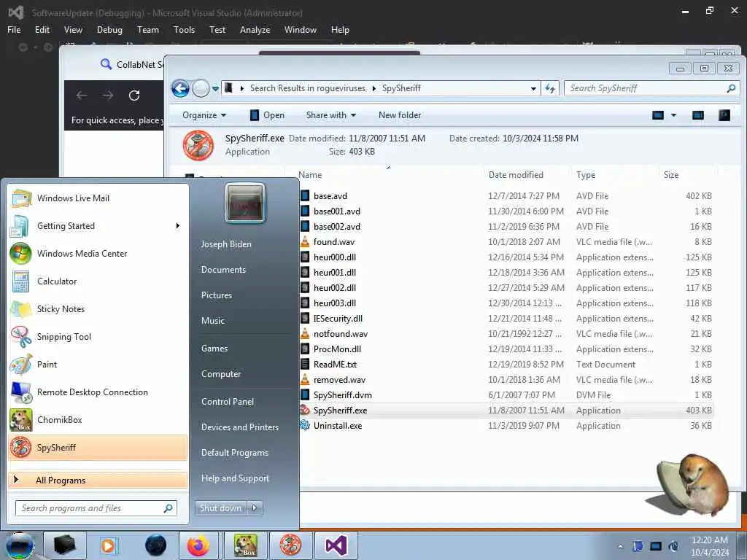Show hidden tray icons arrow
747x560 pixels.
click(620, 546)
